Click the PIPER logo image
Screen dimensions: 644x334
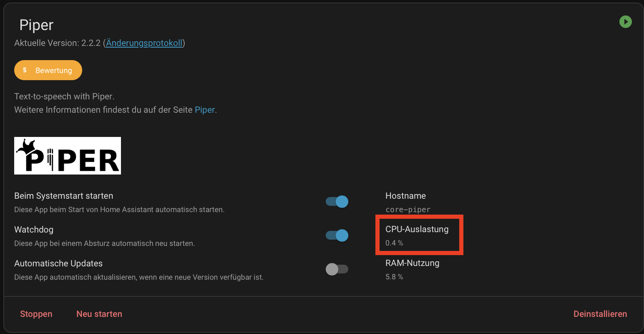coord(68,156)
